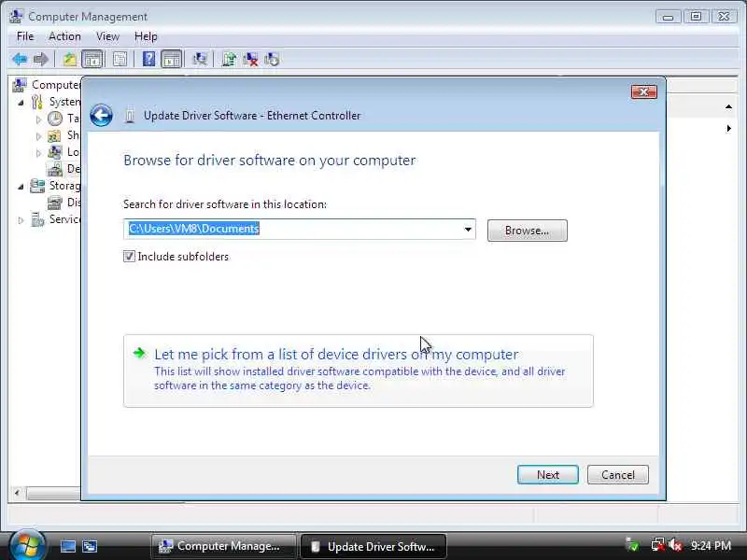Viewport: 747px width, 560px height.
Task: Click Show Desktop quick launch icon
Action: [67, 546]
